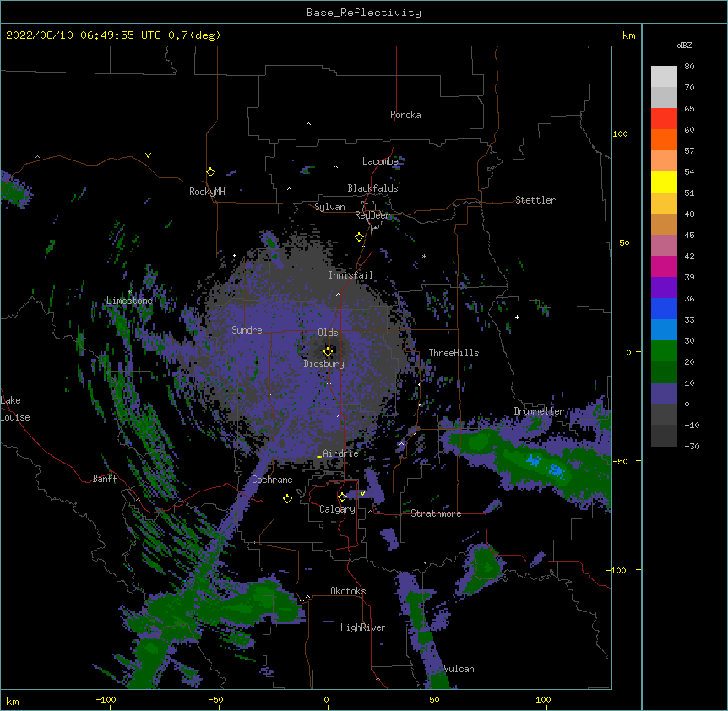Viewport: 728px width, 711px height.
Task: Click the ThreeHills city label
Action: coord(454,353)
